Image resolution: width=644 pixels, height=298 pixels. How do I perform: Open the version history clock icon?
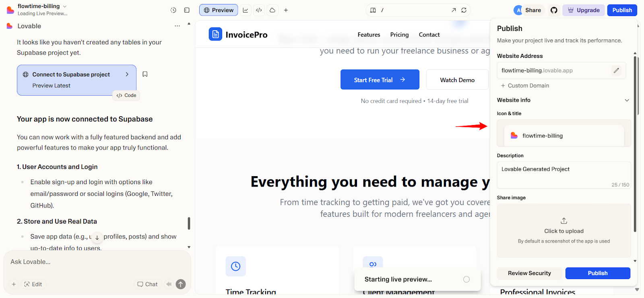coord(173,10)
